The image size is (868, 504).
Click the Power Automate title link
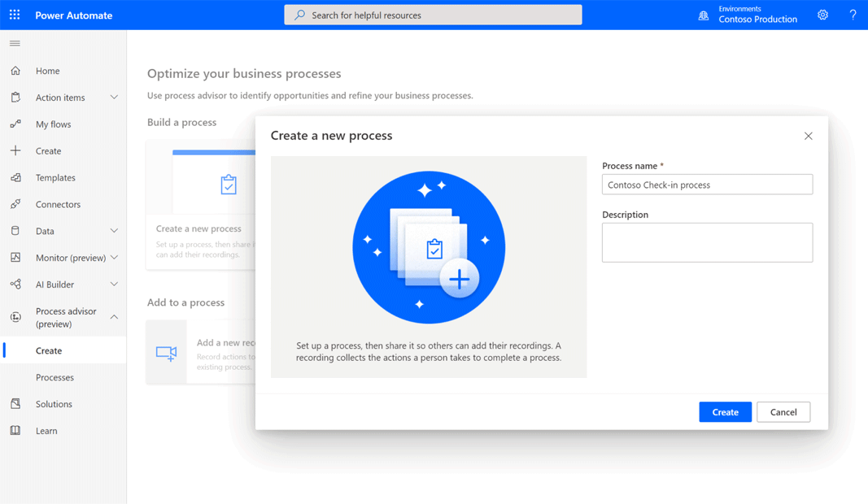click(74, 15)
